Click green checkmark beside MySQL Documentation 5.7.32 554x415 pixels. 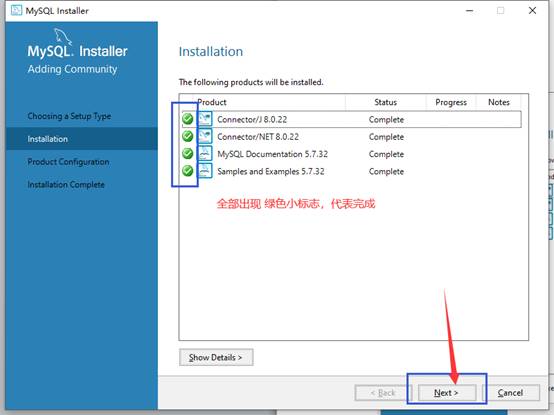[188, 154]
